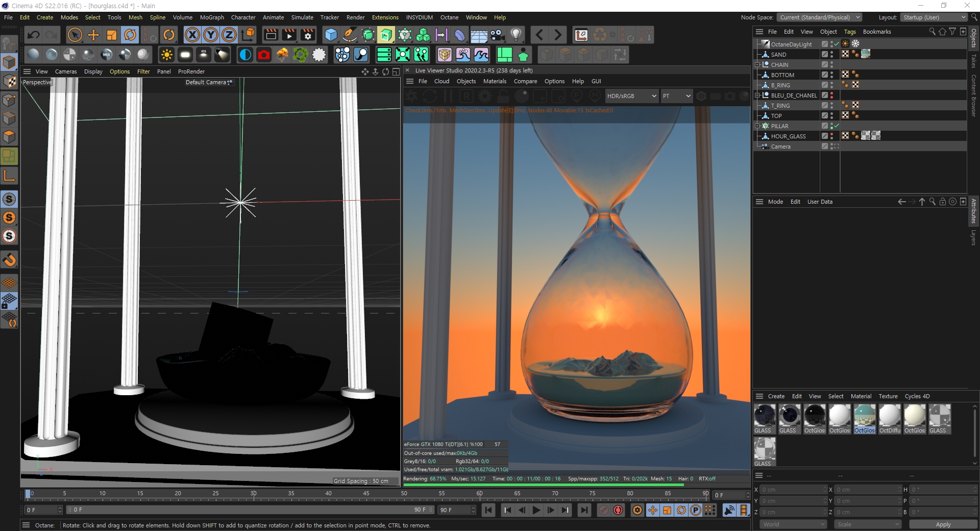Screen dimensions: 980x531
Task: Toggle Camera object visibility dots
Action: tap(831, 147)
